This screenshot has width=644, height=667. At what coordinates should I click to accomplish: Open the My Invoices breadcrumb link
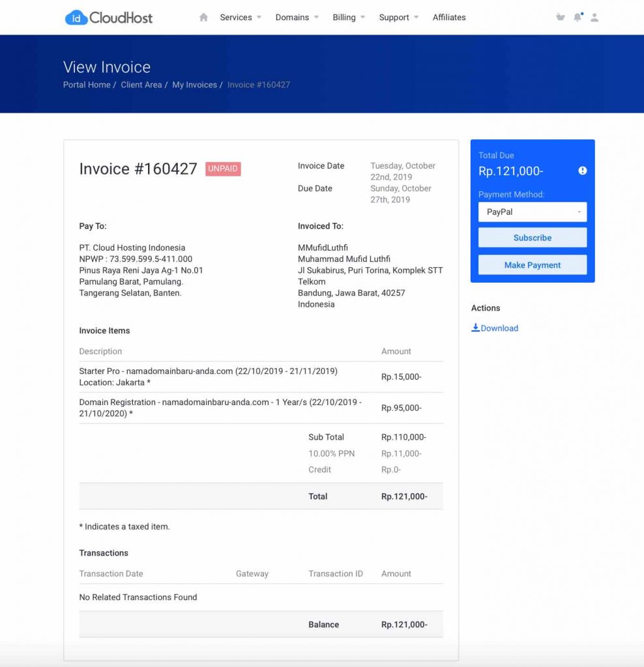194,85
